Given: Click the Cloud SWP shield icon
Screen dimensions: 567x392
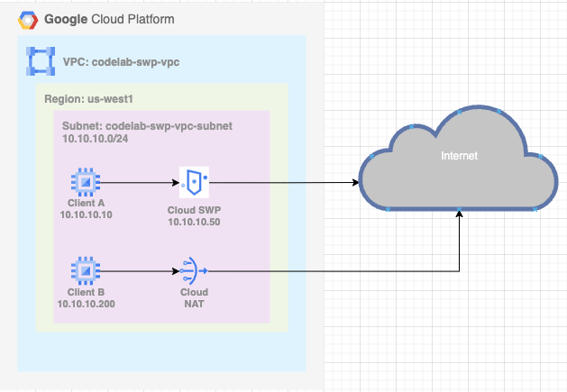Looking at the screenshot, I should (194, 182).
